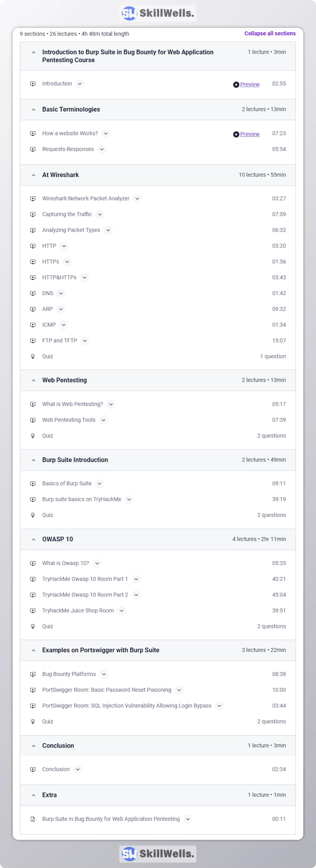Click the SkillWells logo at top

(158, 13)
